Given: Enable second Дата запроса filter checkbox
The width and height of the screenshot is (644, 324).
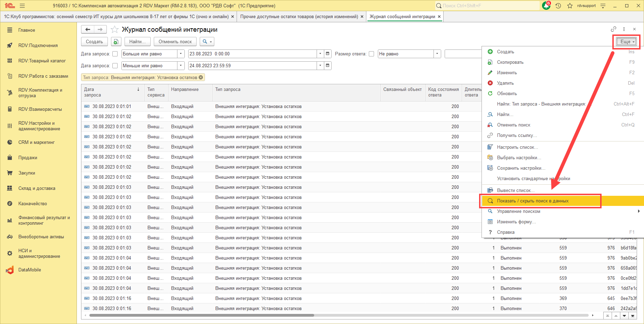Looking at the screenshot, I should pos(115,66).
